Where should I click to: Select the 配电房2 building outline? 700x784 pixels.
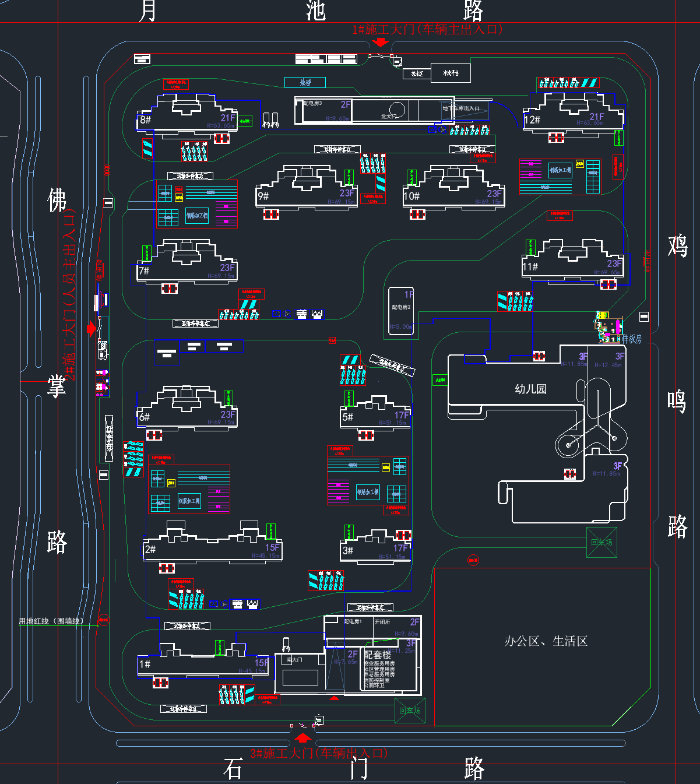click(401, 311)
